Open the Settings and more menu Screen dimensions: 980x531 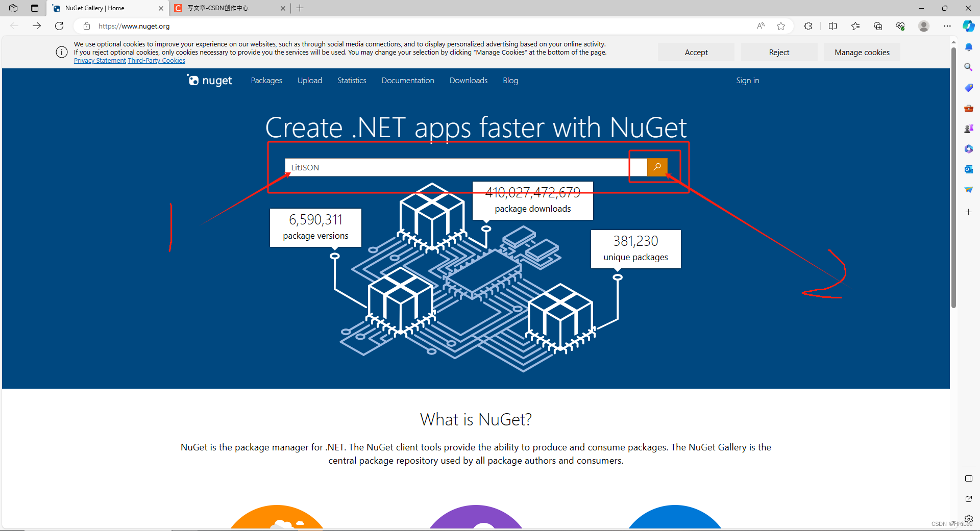(947, 26)
